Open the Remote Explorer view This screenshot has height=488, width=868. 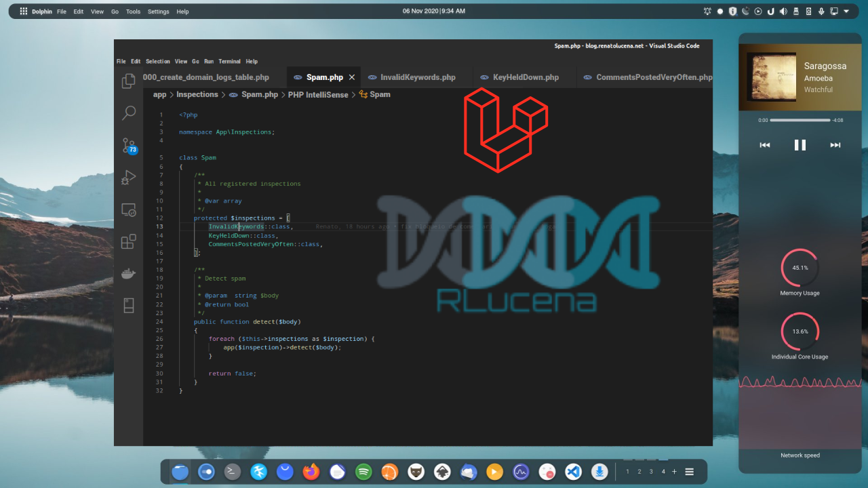(x=128, y=210)
